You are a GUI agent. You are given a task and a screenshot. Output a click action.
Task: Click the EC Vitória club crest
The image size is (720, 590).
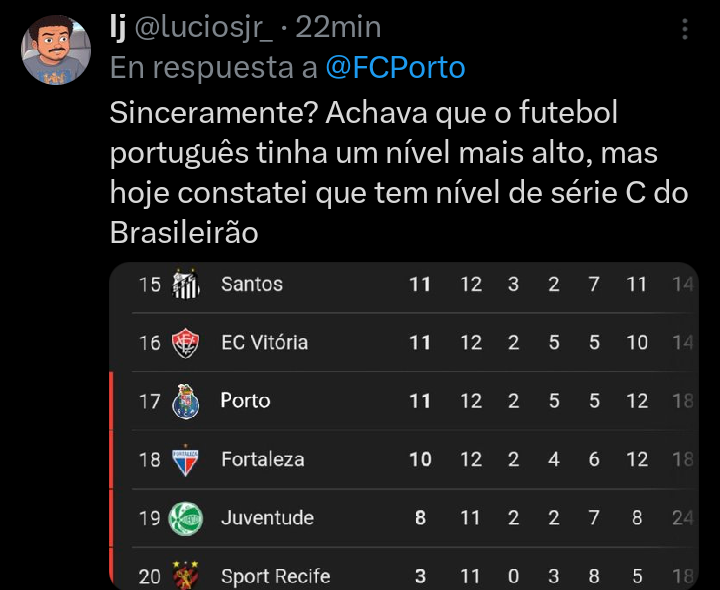pyautogui.click(x=186, y=343)
